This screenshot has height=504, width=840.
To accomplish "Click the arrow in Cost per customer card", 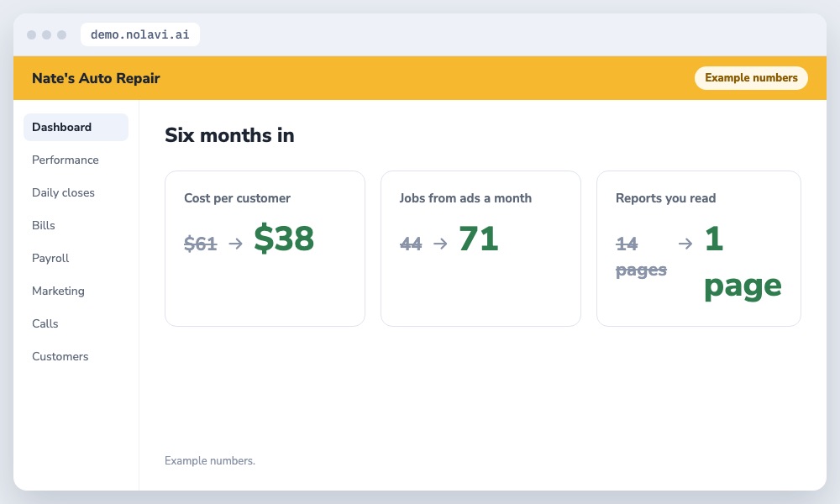I will [x=236, y=244].
